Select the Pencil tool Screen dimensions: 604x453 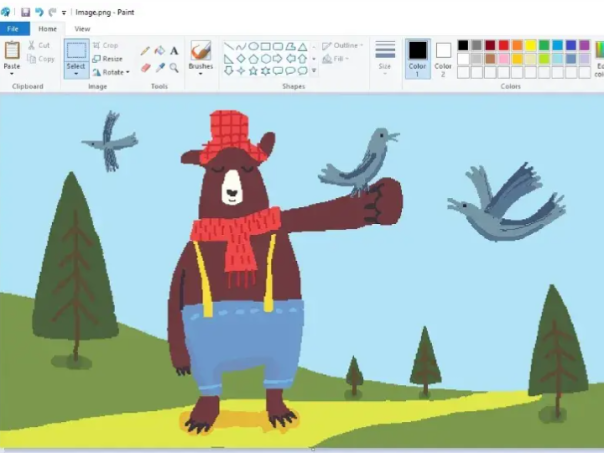click(145, 51)
